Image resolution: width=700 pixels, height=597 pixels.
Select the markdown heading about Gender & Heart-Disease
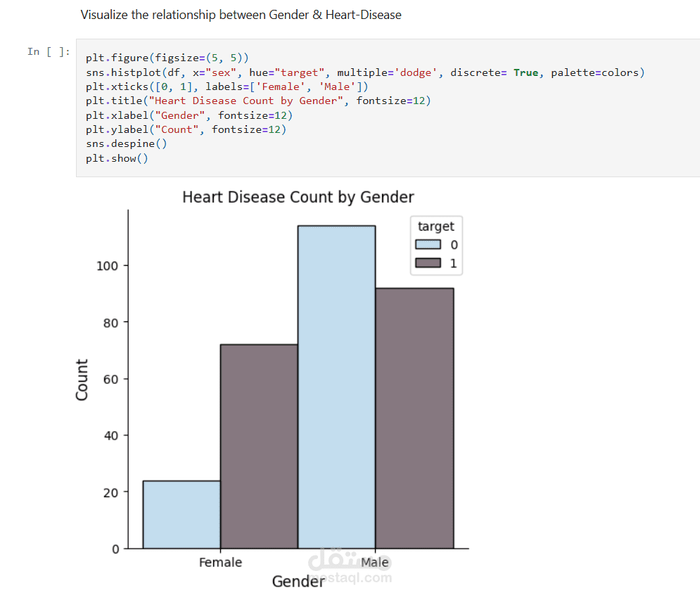click(241, 15)
